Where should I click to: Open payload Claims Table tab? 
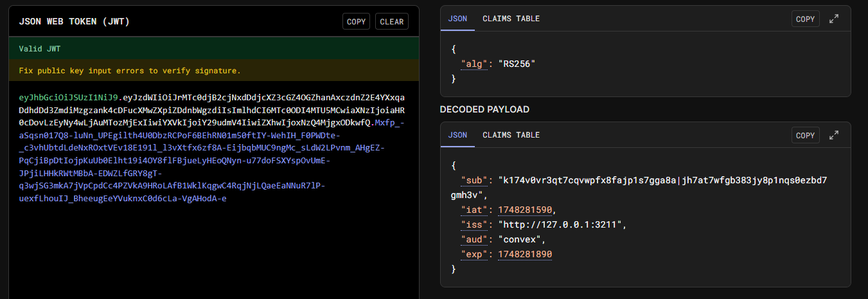[x=511, y=135]
